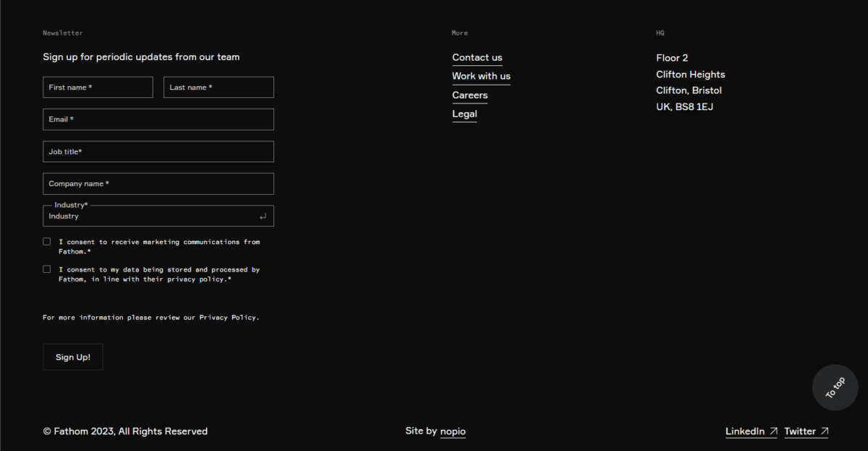Click the Last name input field
The width and height of the screenshot is (868, 451).
pos(218,87)
